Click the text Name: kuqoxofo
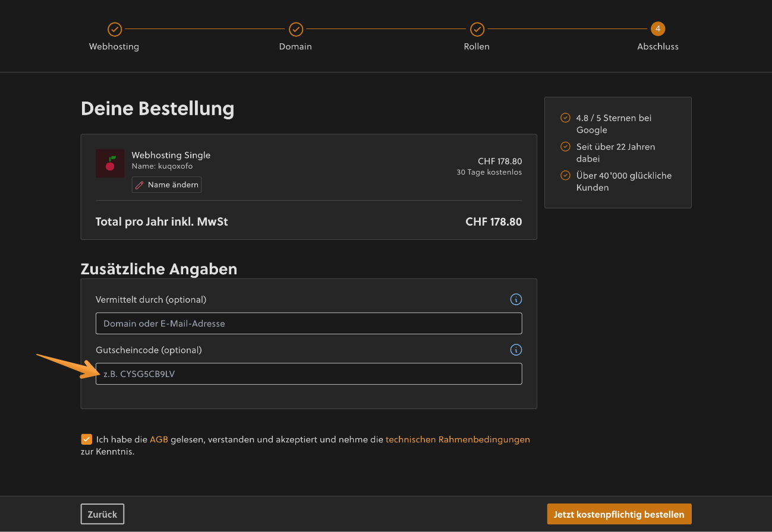Image resolution: width=772 pixels, height=532 pixels. [x=162, y=166]
